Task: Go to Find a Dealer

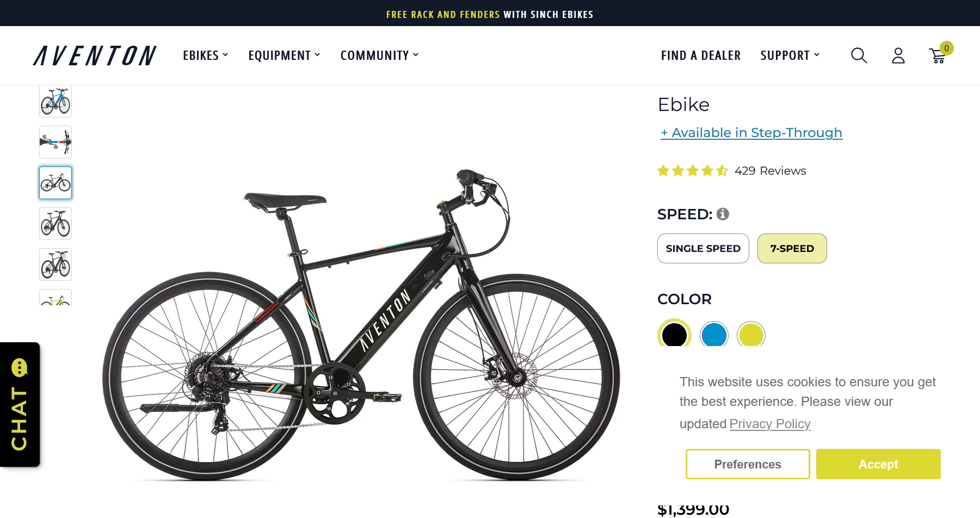Action: click(x=701, y=55)
